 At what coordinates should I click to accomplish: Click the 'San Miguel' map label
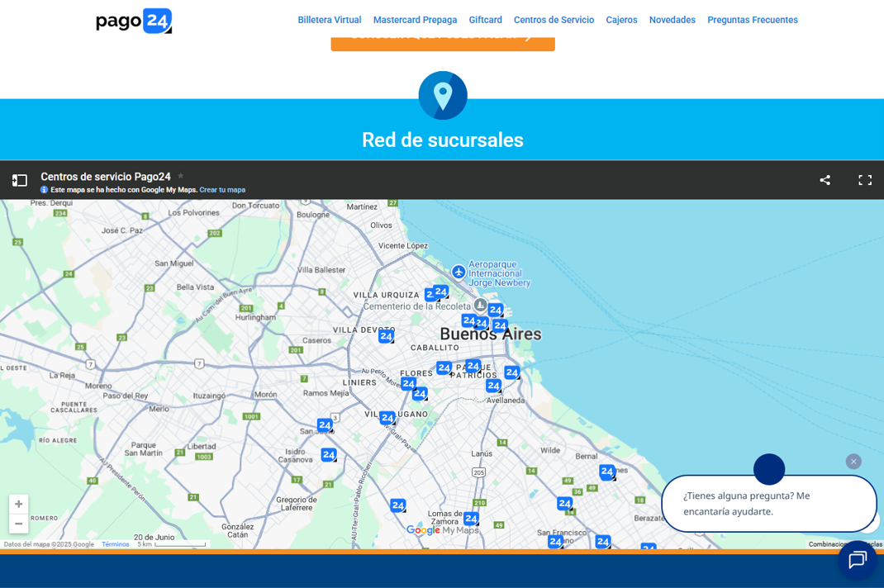click(x=174, y=263)
